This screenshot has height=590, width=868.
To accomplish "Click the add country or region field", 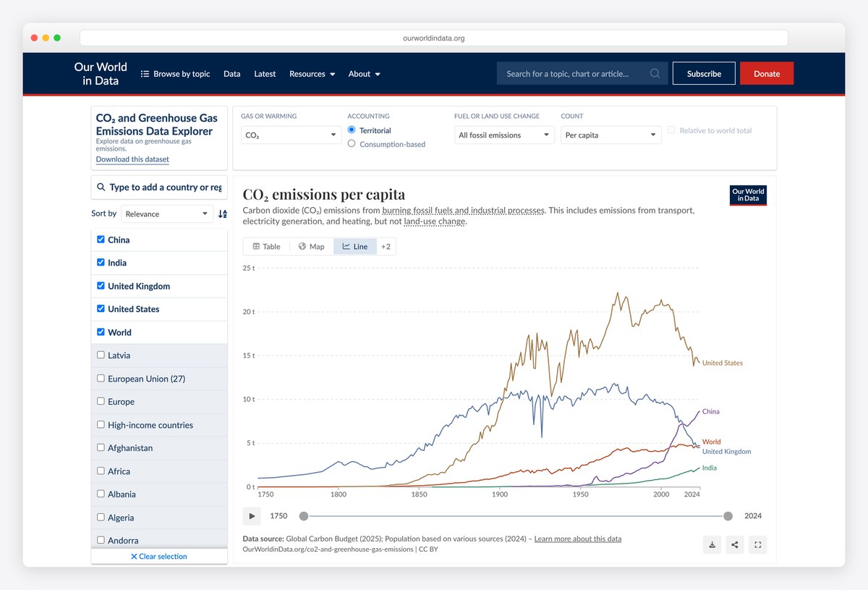I will pyautogui.click(x=159, y=187).
